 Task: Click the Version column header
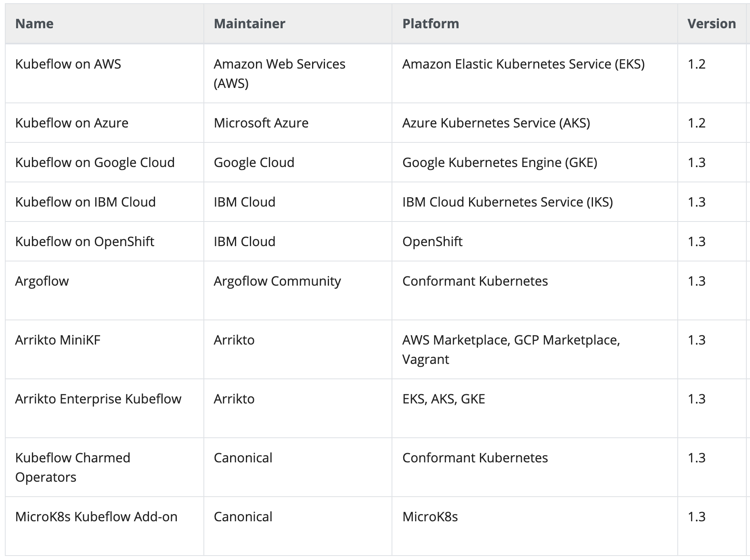point(712,24)
